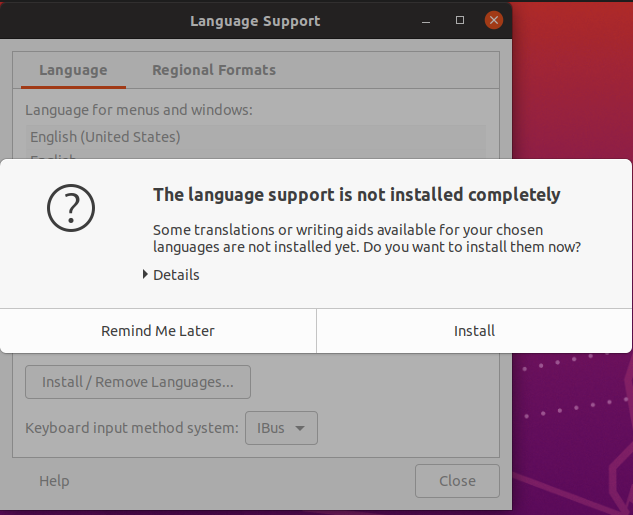633x515 pixels.
Task: Minimize the Language Support window
Action: [x=426, y=21]
